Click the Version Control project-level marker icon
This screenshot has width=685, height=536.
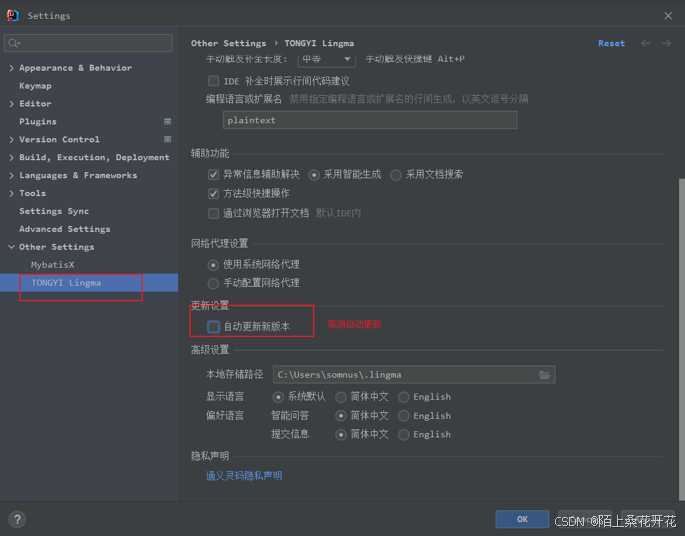pos(167,139)
